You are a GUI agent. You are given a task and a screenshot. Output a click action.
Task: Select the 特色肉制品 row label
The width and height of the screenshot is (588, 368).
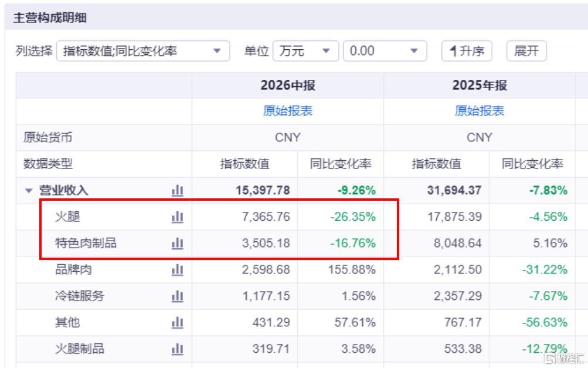coord(86,244)
